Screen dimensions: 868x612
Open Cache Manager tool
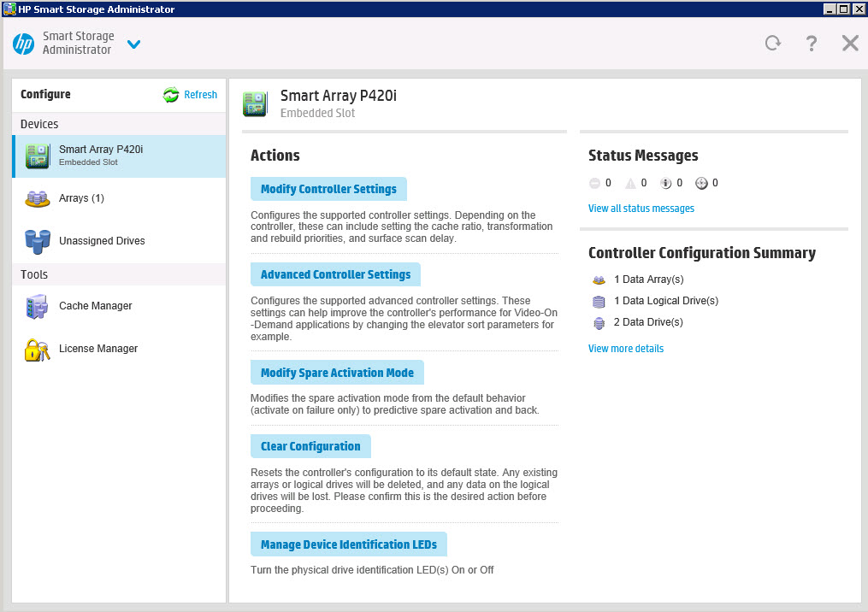(119, 306)
